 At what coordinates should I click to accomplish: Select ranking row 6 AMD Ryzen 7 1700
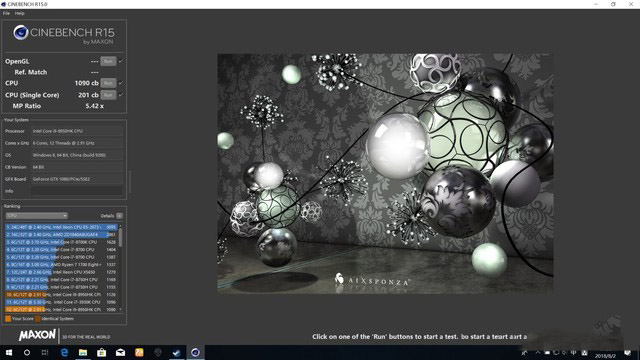point(61,264)
